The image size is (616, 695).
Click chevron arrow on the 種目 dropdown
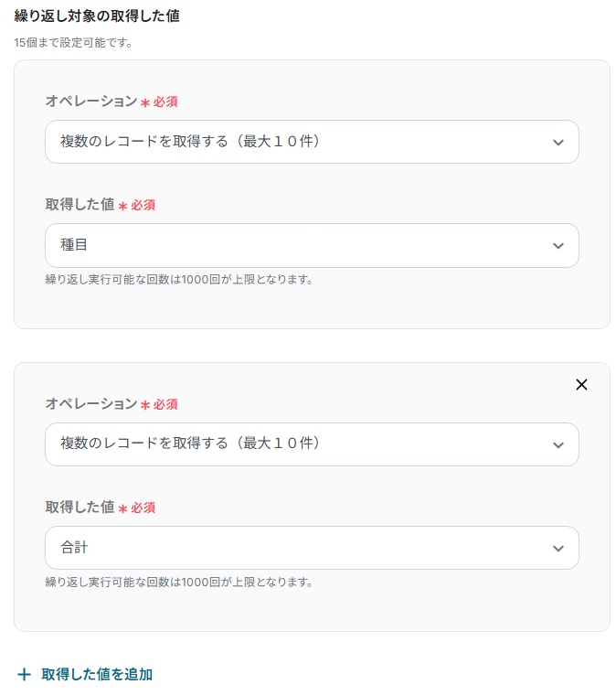click(558, 246)
